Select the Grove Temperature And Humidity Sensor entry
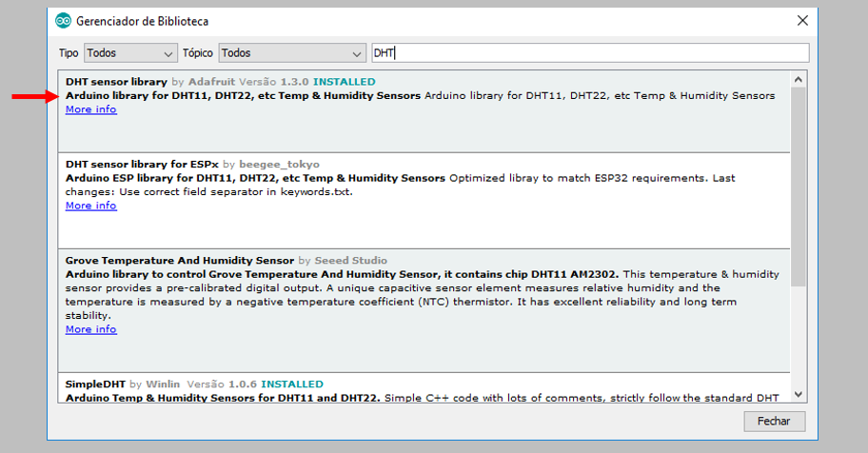 pos(424,310)
